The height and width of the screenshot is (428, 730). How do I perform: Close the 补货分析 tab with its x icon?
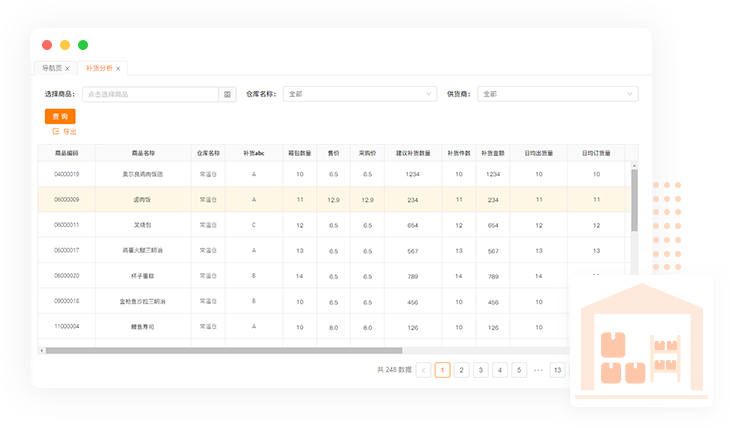click(118, 68)
